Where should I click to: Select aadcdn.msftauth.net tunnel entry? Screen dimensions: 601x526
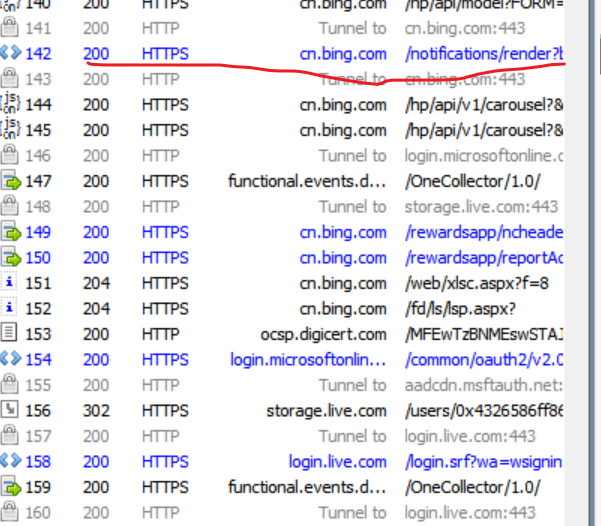pos(483,385)
